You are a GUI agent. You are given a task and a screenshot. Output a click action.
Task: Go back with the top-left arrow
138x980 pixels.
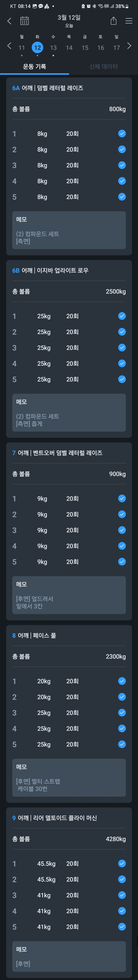pos(9,21)
